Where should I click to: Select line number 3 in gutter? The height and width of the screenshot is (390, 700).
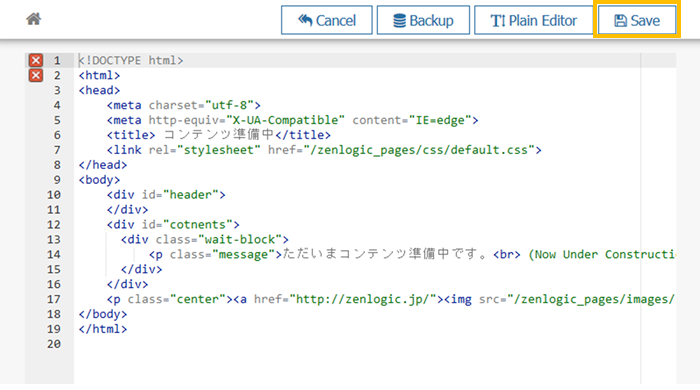[x=57, y=90]
